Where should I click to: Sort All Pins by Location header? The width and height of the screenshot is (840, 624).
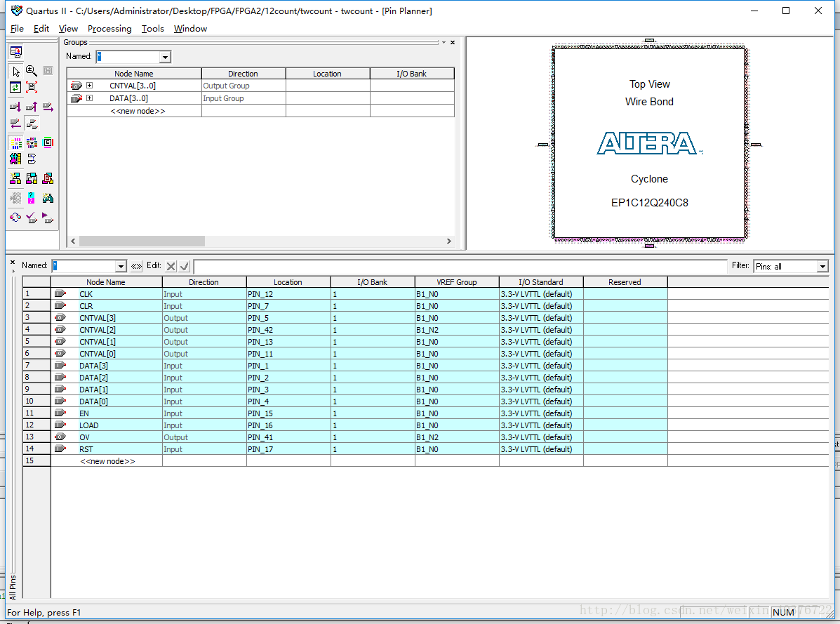coord(288,281)
